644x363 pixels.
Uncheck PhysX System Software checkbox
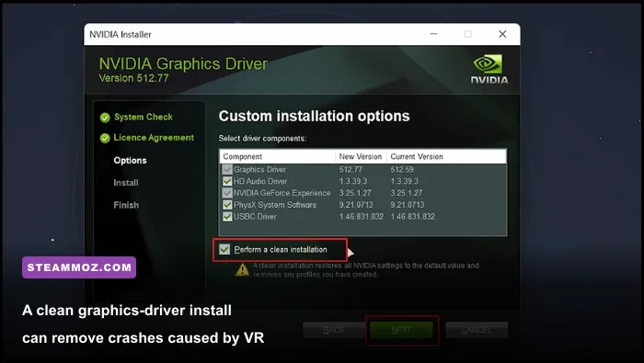click(227, 205)
